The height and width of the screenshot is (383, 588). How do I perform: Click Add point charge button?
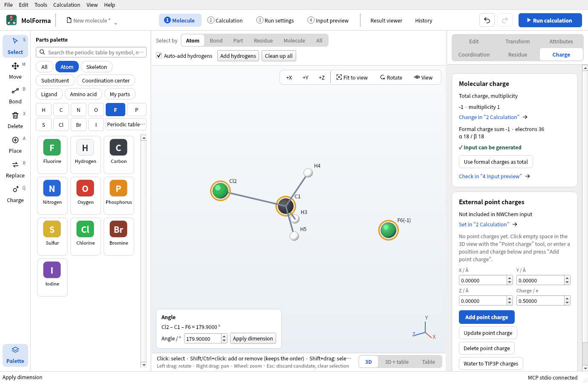point(487,317)
